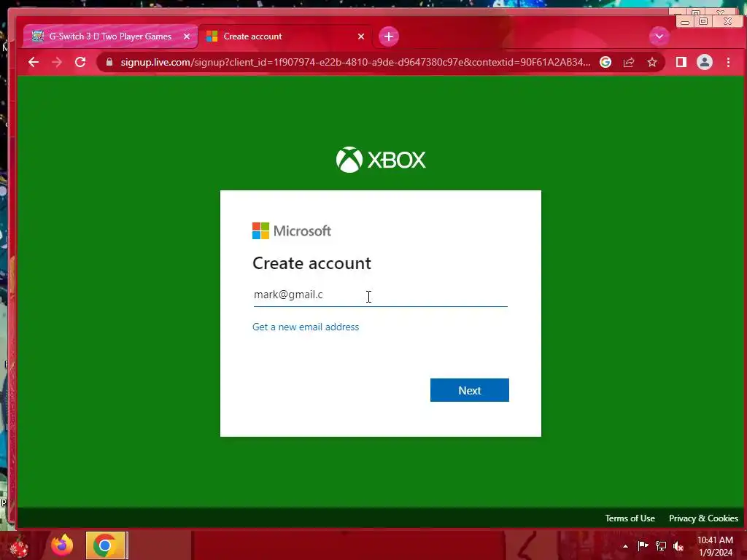Share this page via share icon
Image resolution: width=747 pixels, height=560 pixels.
click(x=629, y=63)
